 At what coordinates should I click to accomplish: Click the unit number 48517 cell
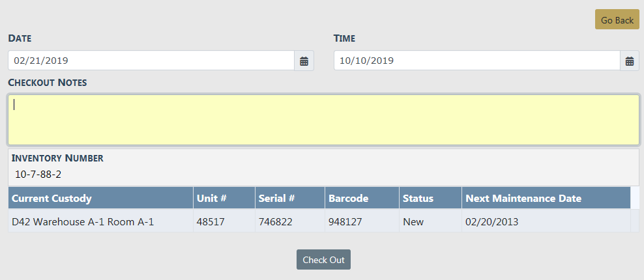pos(211,221)
